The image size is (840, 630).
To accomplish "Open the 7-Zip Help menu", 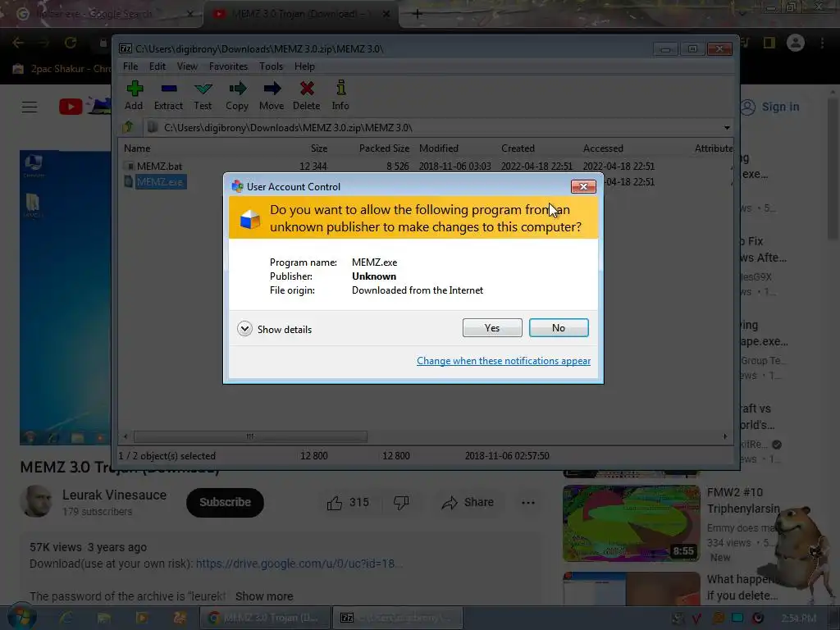I will pos(304,66).
